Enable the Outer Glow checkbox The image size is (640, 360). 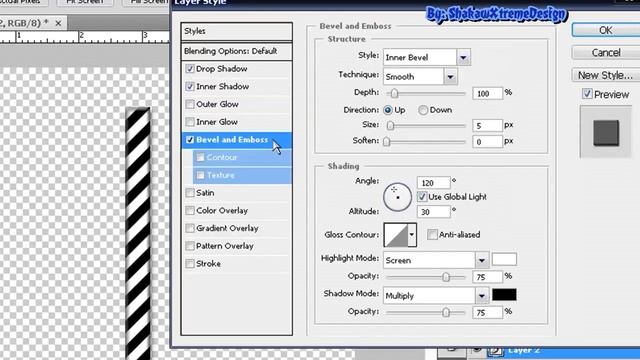point(189,104)
